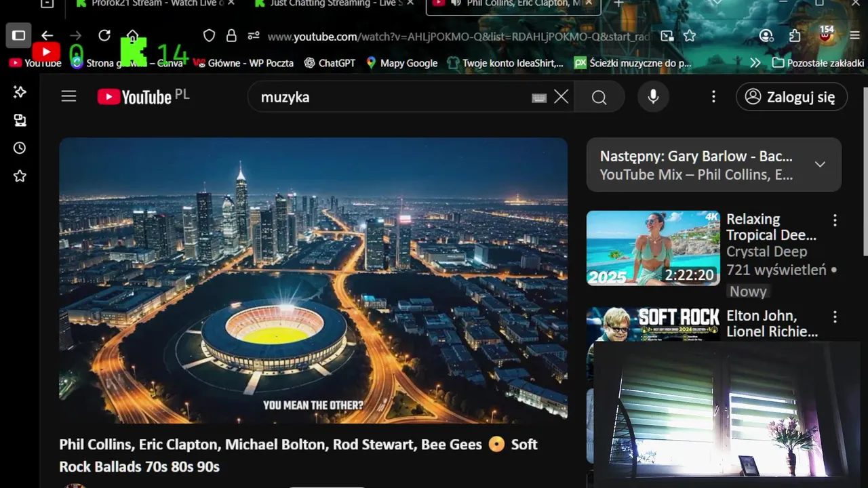This screenshot has height=488, width=868.
Task: Open the AI sparkle icon in sidebar
Action: pos(20,92)
